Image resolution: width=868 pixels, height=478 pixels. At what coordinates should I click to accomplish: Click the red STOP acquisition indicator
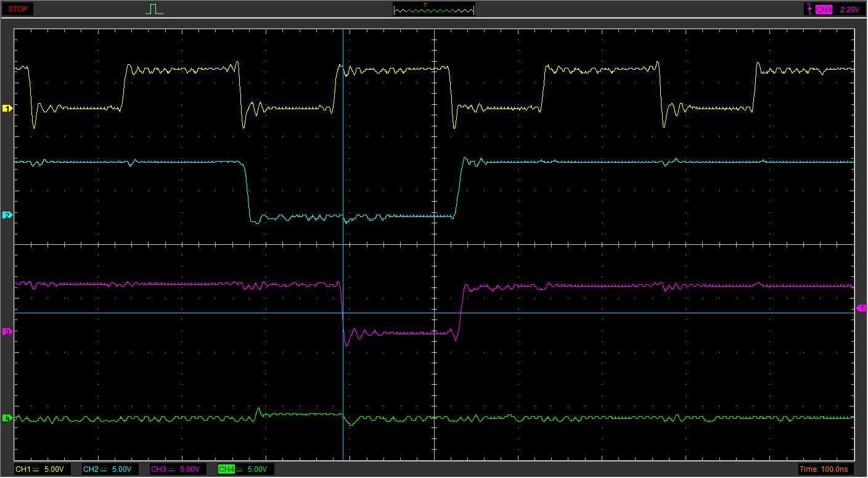click(18, 9)
